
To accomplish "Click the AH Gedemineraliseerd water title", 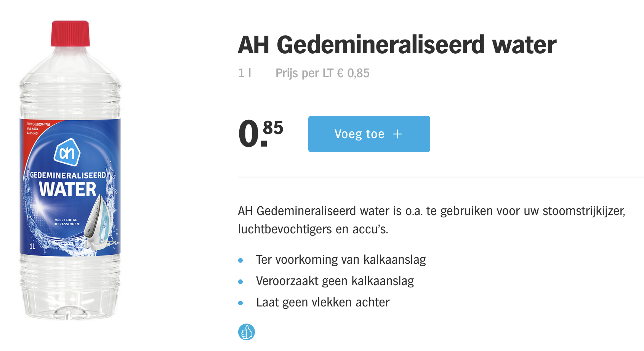I will tap(397, 45).
